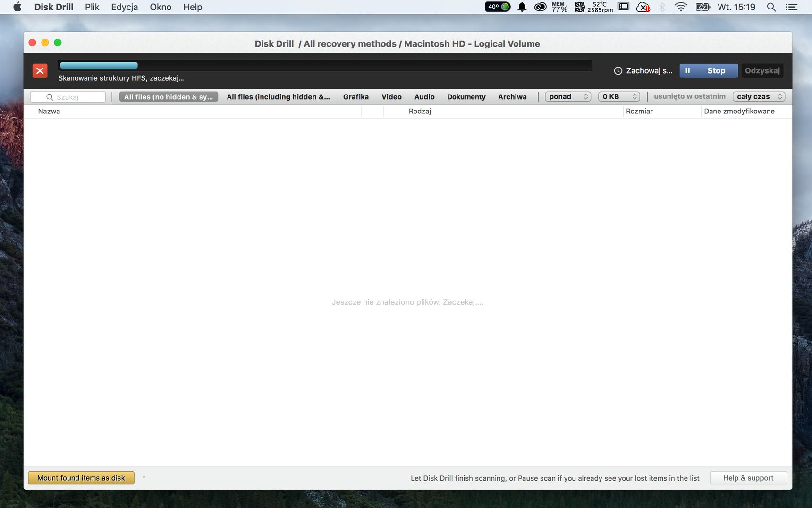Expand the small arrow beside the Mount button
This screenshot has height=508, width=812.
coord(144,478)
